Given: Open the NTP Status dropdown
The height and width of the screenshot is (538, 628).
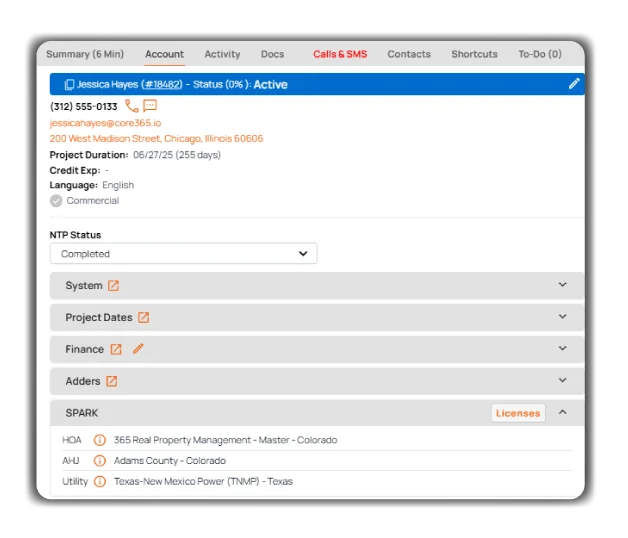Looking at the screenshot, I should (x=183, y=254).
